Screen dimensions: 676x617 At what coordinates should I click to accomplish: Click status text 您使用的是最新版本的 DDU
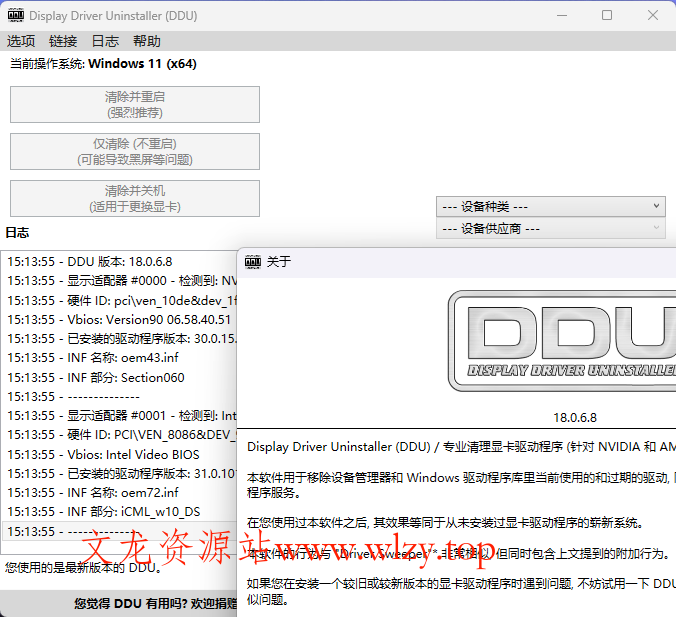(x=83, y=568)
